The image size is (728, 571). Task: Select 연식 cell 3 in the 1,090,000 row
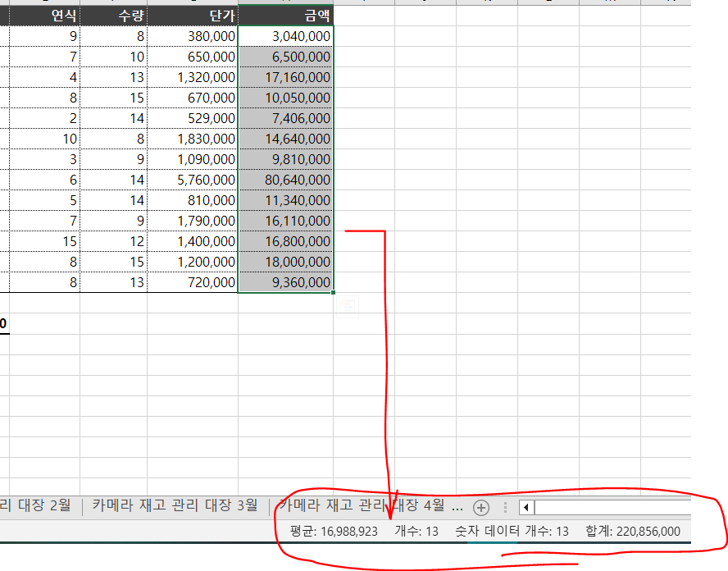click(44, 159)
